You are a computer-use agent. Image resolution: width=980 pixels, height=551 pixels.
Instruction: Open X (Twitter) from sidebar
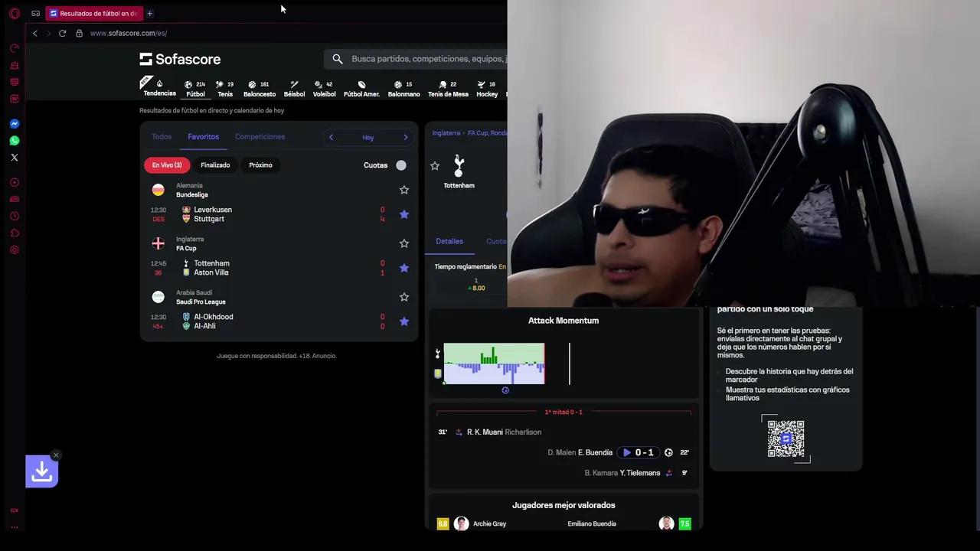(x=14, y=158)
